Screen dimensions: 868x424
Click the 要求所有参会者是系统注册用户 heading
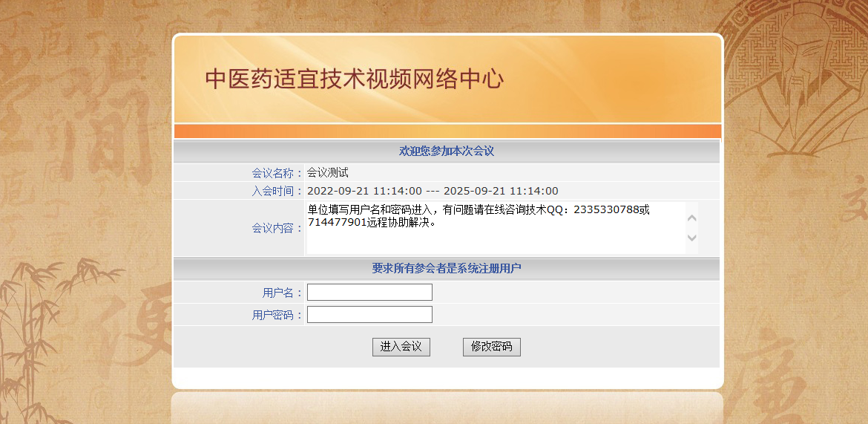pyautogui.click(x=447, y=269)
